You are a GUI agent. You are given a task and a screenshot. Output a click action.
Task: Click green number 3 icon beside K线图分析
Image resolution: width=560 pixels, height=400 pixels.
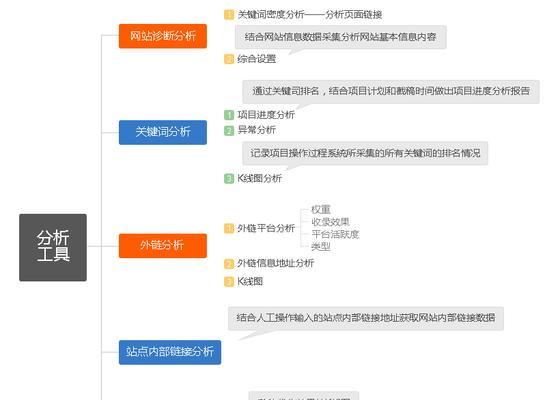[229, 178]
